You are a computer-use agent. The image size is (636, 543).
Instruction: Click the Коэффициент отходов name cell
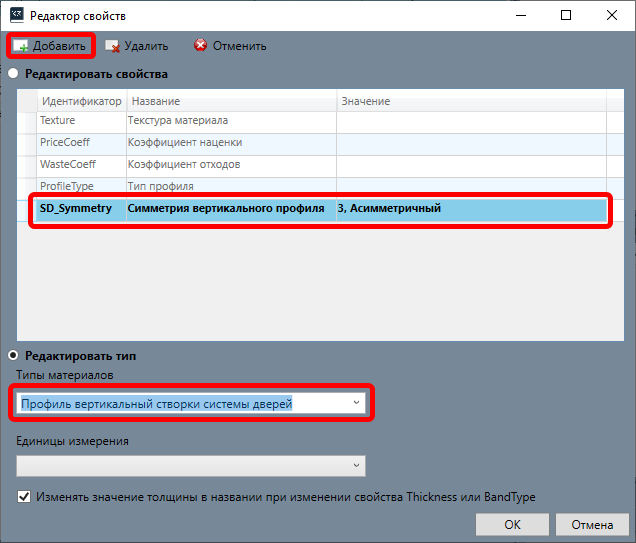[x=232, y=164]
